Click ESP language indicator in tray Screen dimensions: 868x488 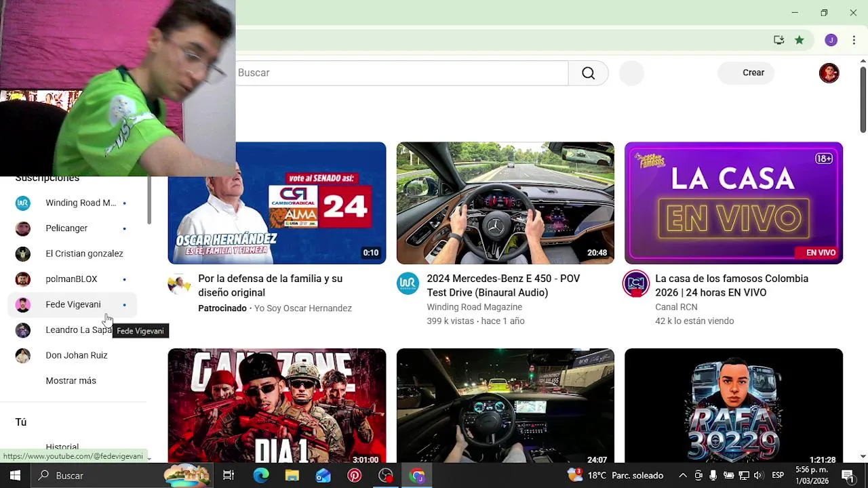[778, 476]
